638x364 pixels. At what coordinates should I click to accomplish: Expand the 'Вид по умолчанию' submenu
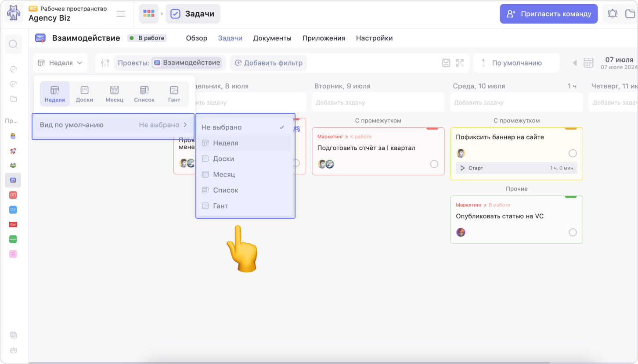[x=113, y=125]
